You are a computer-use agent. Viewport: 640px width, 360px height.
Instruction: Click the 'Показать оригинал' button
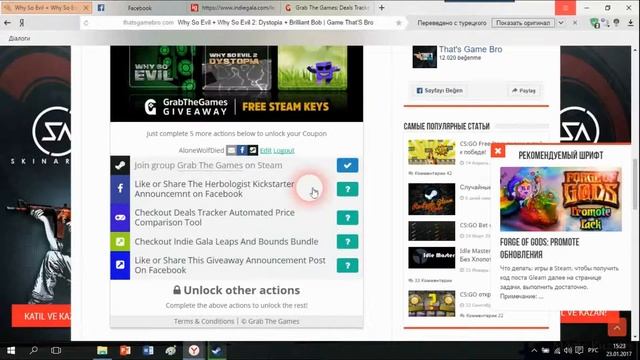(x=523, y=23)
